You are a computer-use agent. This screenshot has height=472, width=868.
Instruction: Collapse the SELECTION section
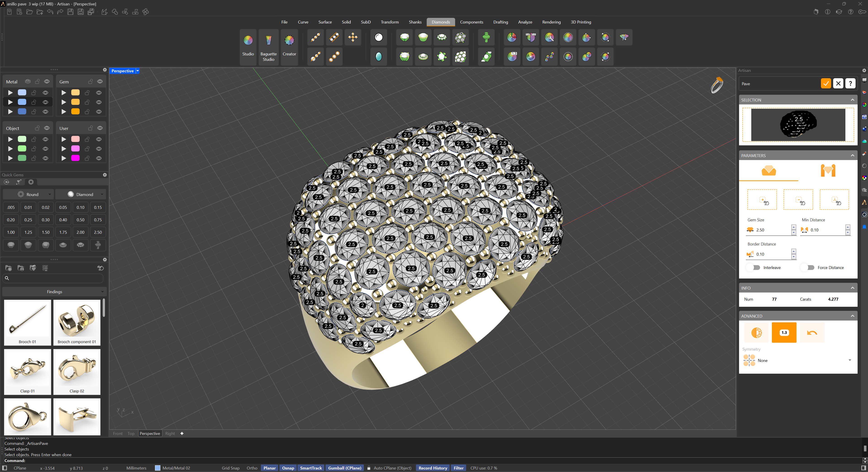852,100
